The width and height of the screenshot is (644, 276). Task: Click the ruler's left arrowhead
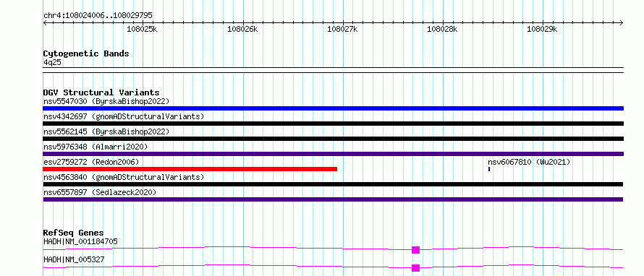[x=45, y=23]
